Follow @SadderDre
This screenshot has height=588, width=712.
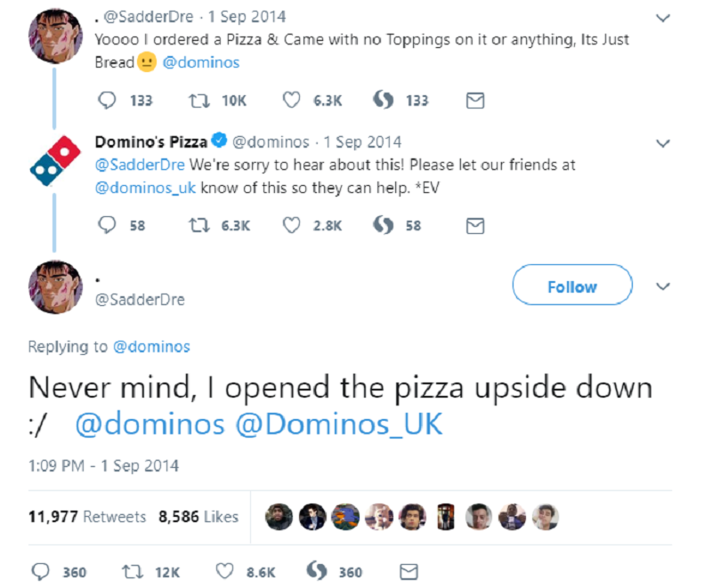pyautogui.click(x=571, y=286)
